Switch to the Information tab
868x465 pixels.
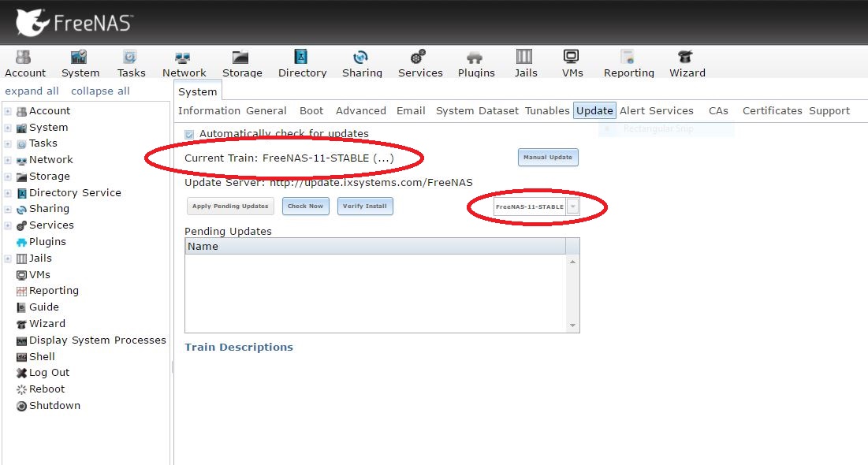point(209,110)
